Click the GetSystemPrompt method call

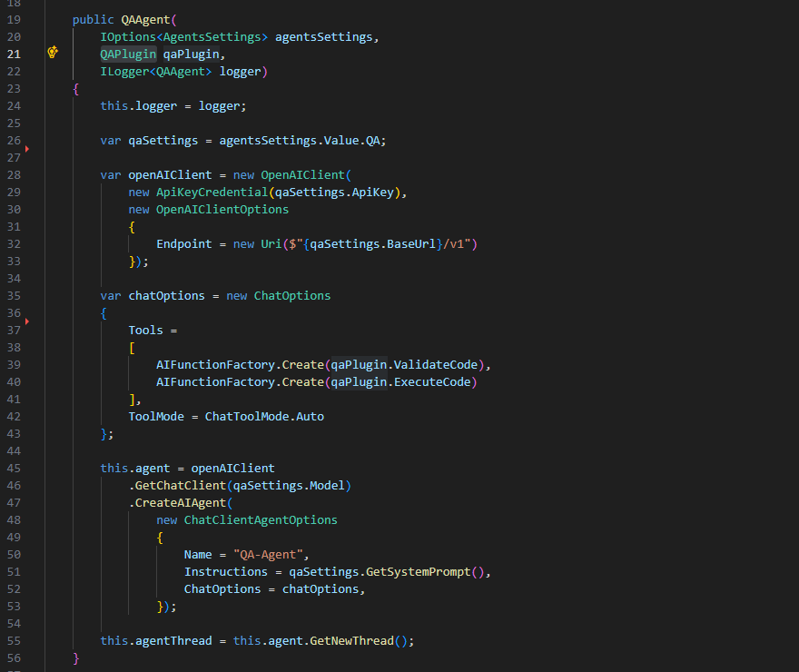418,572
